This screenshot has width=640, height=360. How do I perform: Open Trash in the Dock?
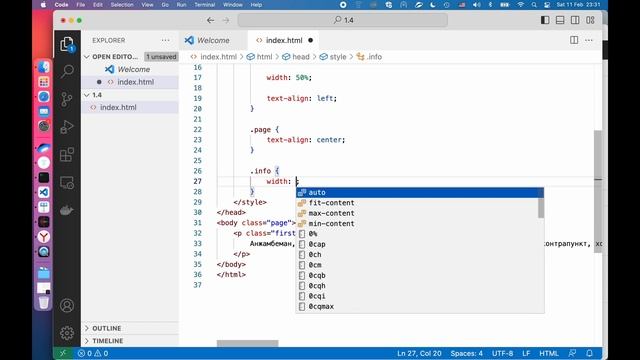pyautogui.click(x=44, y=303)
